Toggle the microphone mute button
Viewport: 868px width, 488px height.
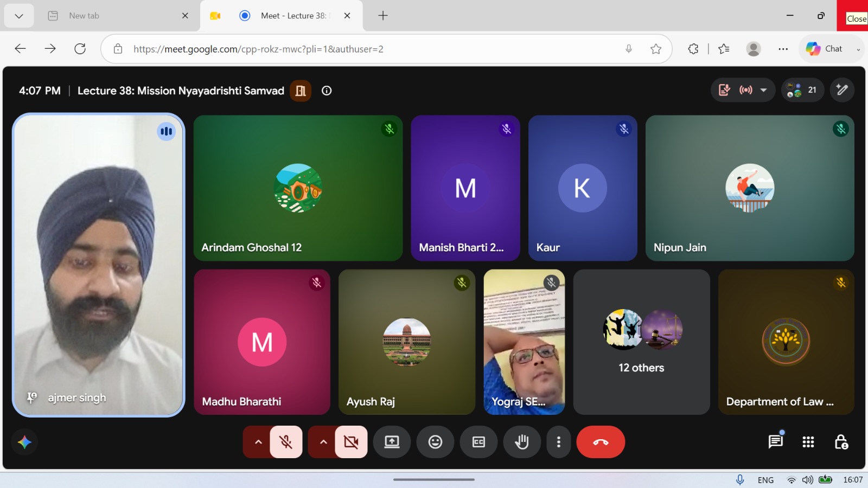point(286,442)
